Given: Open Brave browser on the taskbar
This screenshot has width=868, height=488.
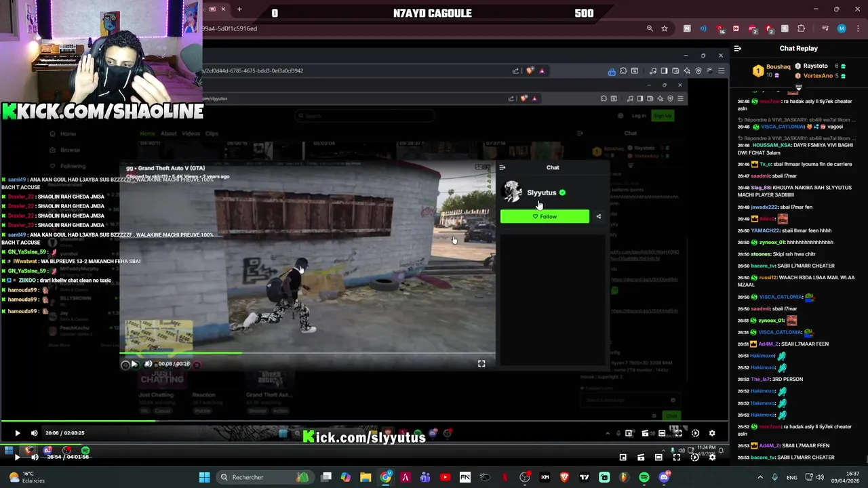Looking at the screenshot, I should click(x=564, y=477).
